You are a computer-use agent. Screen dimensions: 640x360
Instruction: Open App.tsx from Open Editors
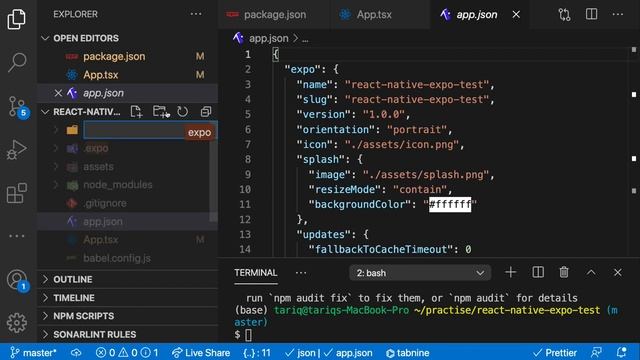100,75
